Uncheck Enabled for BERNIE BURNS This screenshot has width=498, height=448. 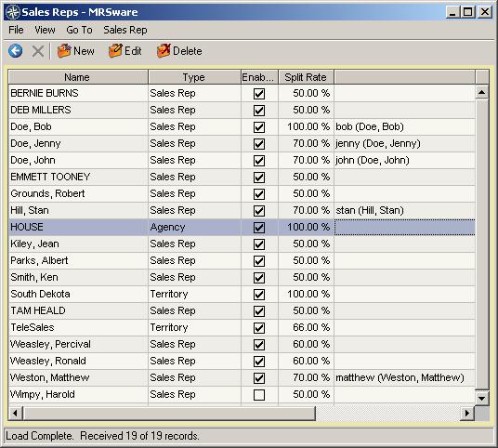pos(259,94)
